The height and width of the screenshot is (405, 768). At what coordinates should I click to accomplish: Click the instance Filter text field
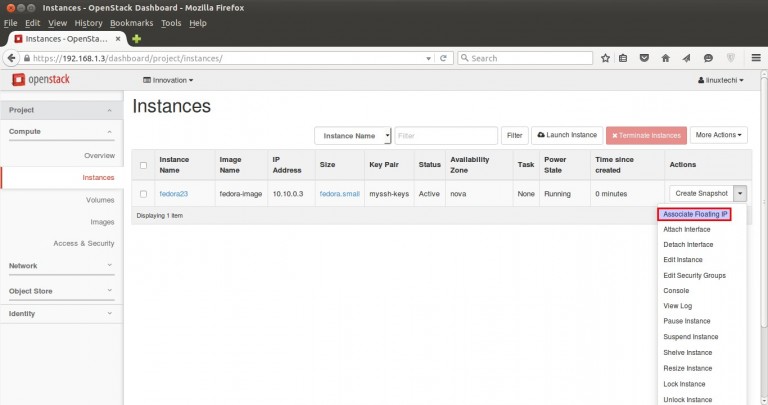tap(446, 135)
